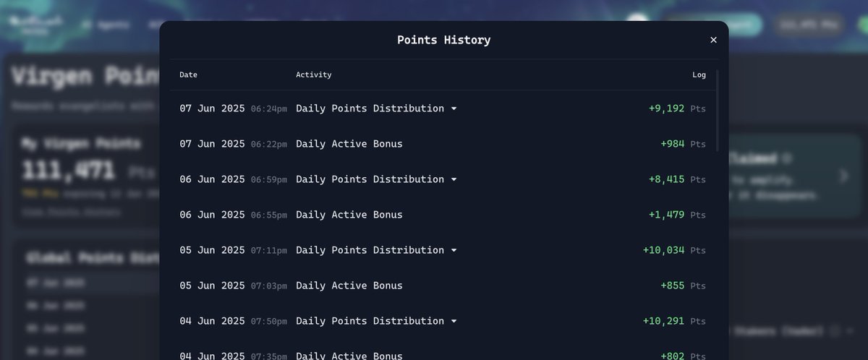Close the Points History dialog
The image size is (868, 360).
(x=713, y=40)
